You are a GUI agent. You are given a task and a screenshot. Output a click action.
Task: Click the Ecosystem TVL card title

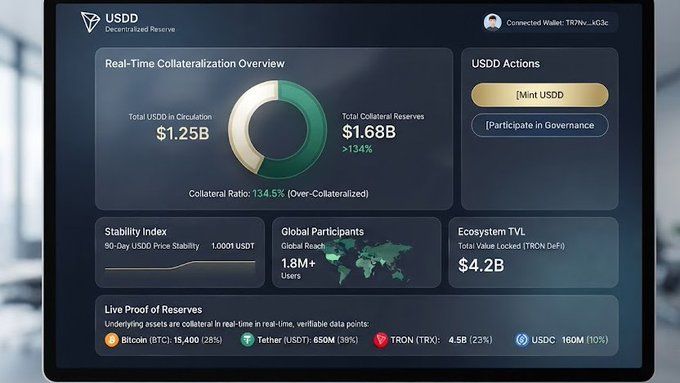pyautogui.click(x=491, y=232)
